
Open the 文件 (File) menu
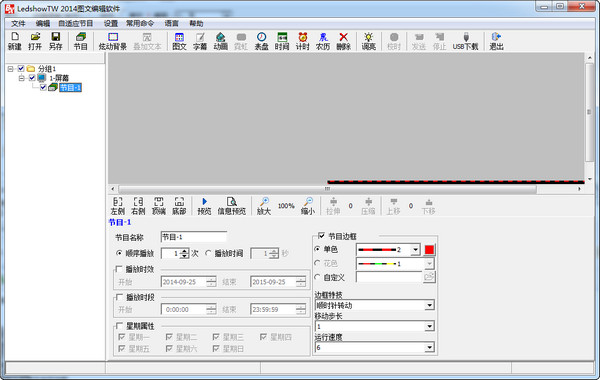[x=18, y=24]
